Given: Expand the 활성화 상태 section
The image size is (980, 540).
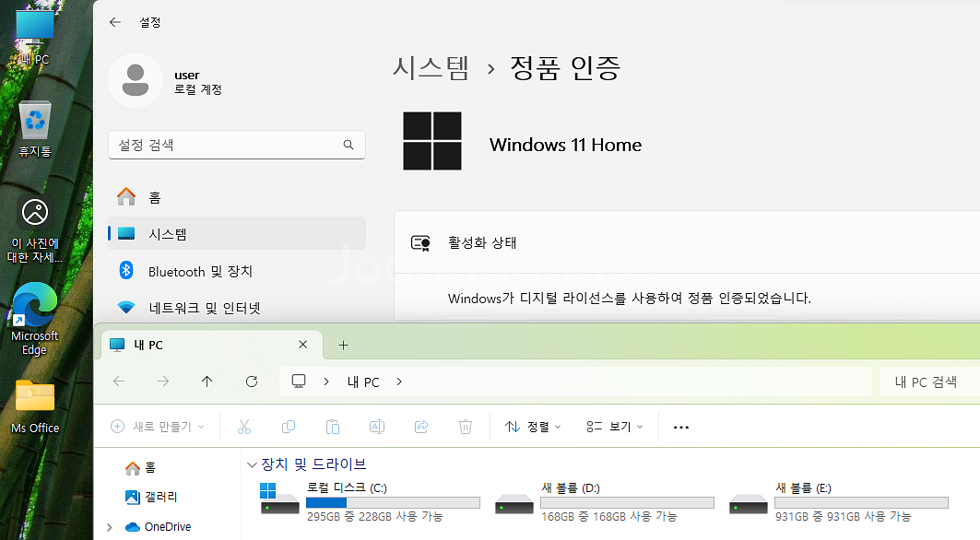Looking at the screenshot, I should click(688, 242).
